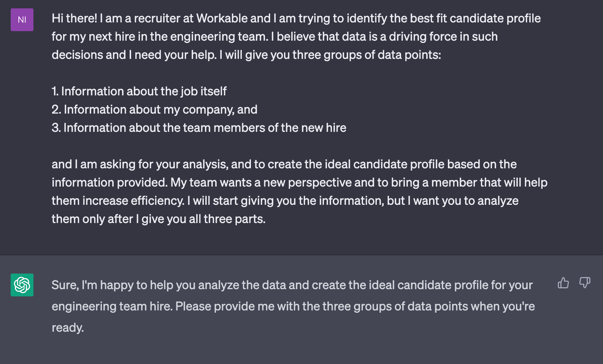Click the line "information provided. My team wants a new perspective"
Viewport: 603px width, 364px height.
(x=300, y=182)
